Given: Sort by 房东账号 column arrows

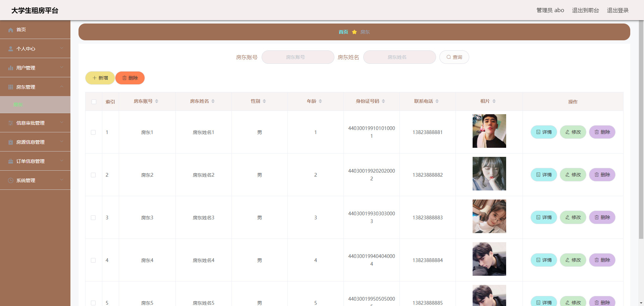Looking at the screenshot, I should tap(157, 101).
